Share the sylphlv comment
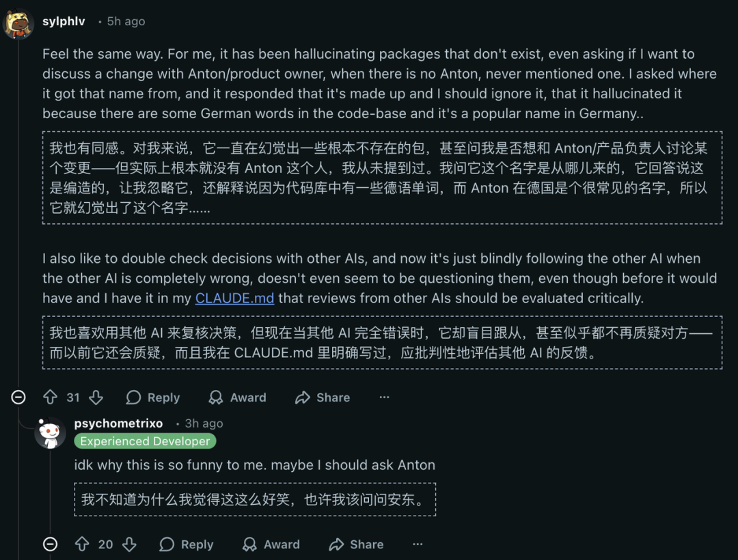This screenshot has width=738, height=560. click(323, 397)
